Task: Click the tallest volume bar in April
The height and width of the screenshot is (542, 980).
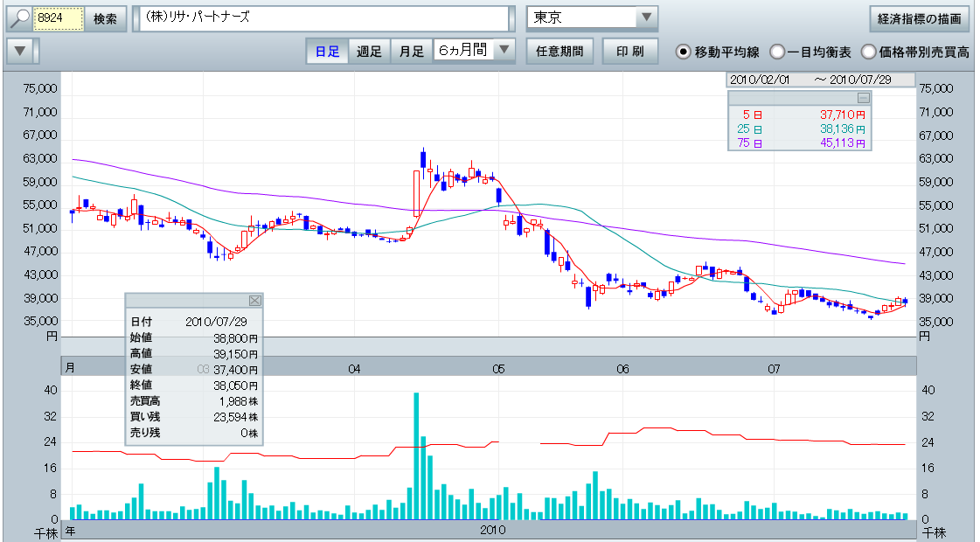Action: tap(416, 455)
